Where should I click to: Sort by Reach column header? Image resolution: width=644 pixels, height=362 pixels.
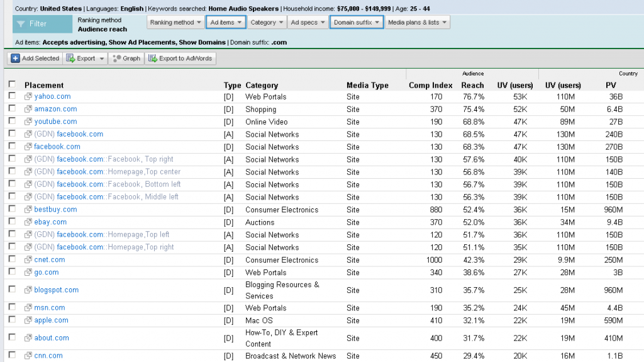472,85
